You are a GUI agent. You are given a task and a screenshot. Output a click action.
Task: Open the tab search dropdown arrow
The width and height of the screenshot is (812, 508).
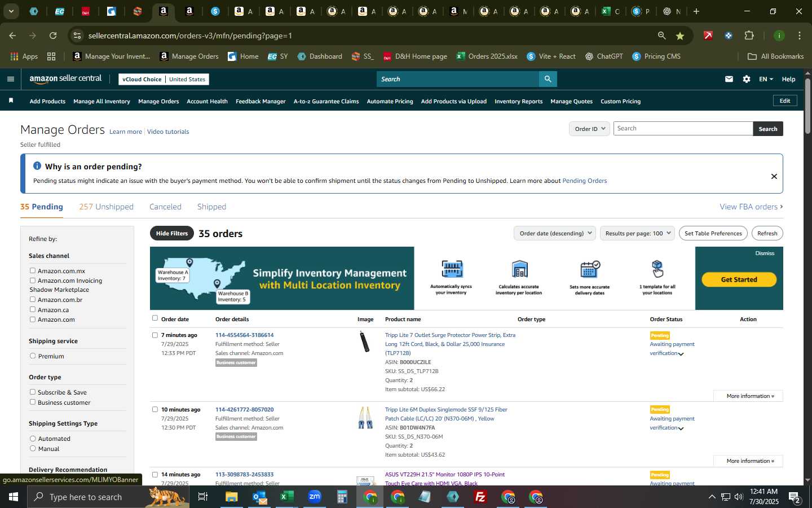tap(11, 11)
